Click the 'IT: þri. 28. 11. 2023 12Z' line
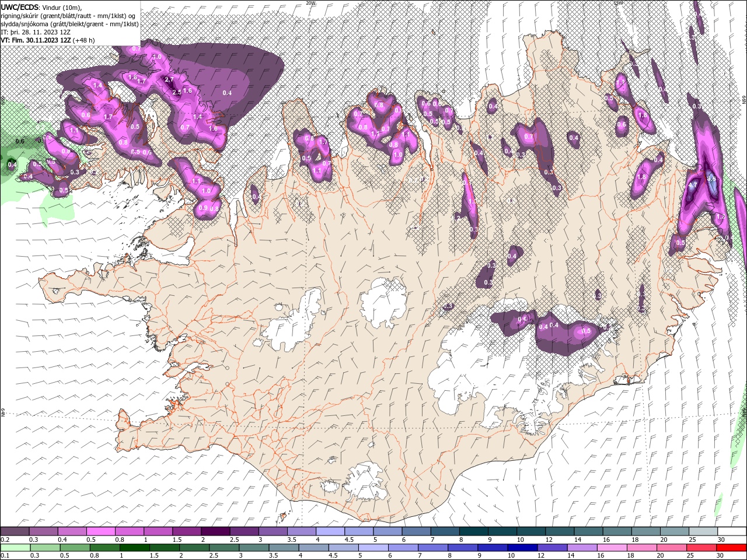Screen dimensions: 747x560 (x=36, y=32)
